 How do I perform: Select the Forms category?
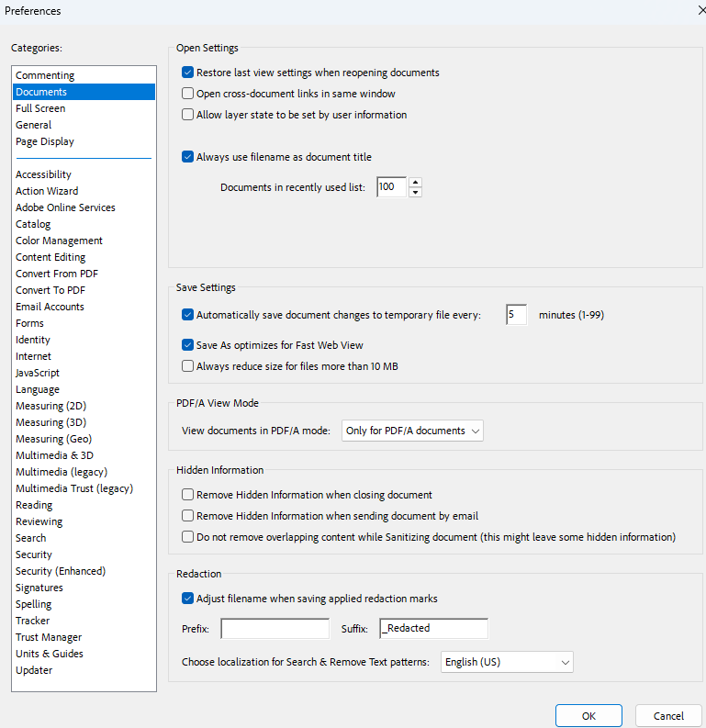point(84,323)
